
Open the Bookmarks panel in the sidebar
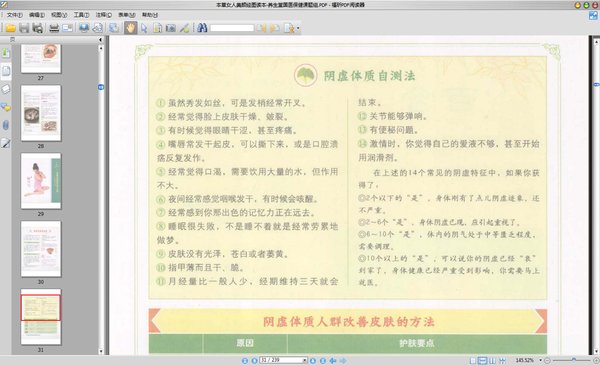coord(5,53)
